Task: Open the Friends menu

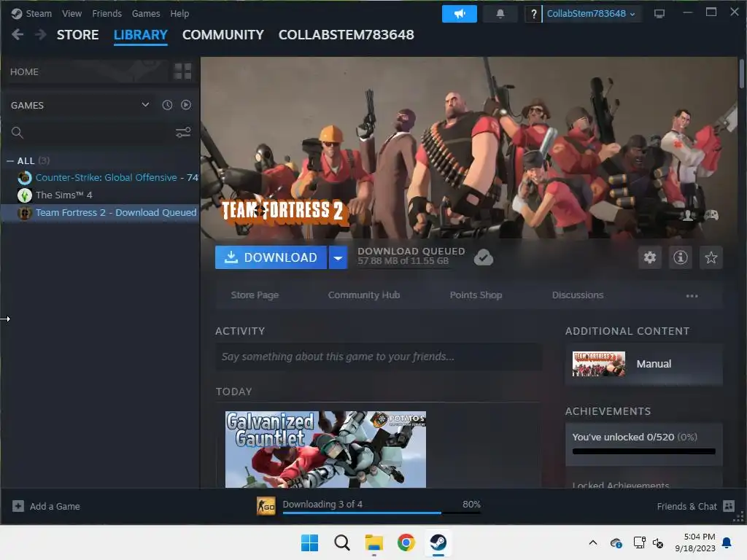Action: click(107, 14)
